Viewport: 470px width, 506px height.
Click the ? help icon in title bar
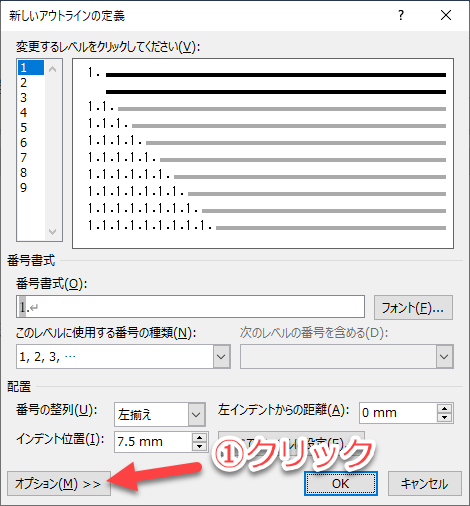(401, 15)
